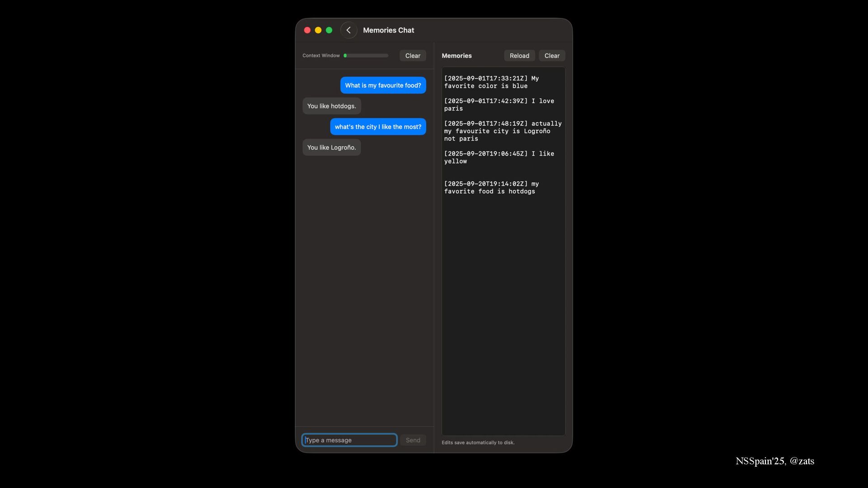Click the back chevron button
The width and height of the screenshot is (868, 488).
349,30
